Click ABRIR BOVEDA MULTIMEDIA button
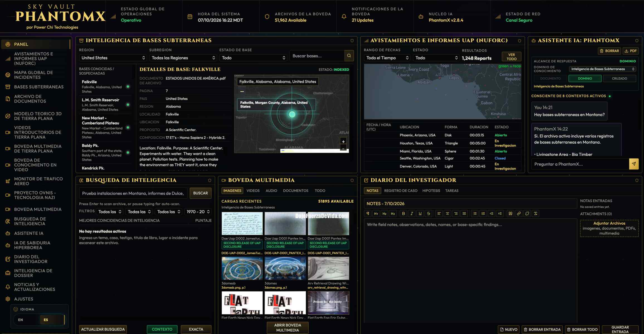 [288, 328]
